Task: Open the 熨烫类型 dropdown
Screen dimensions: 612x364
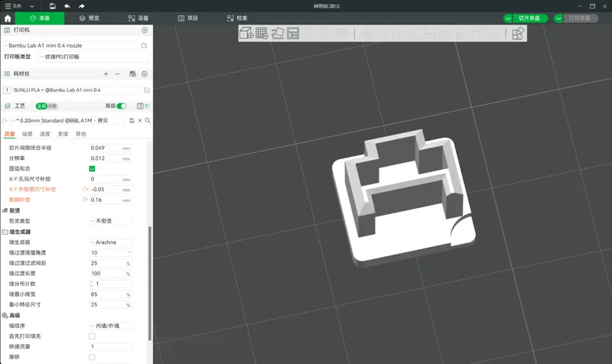Action: 111,221
